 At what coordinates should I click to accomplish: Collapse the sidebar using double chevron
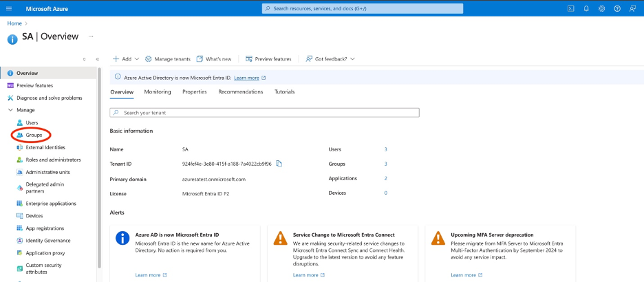pyautogui.click(x=97, y=59)
